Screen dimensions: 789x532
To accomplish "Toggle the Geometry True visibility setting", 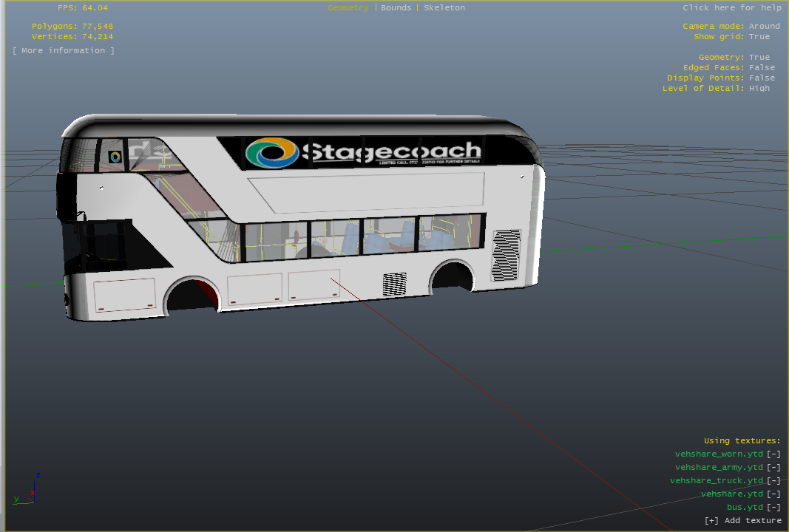I will pos(759,57).
